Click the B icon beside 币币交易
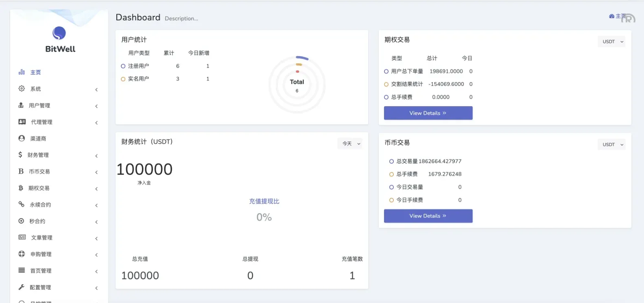 pos(21,171)
